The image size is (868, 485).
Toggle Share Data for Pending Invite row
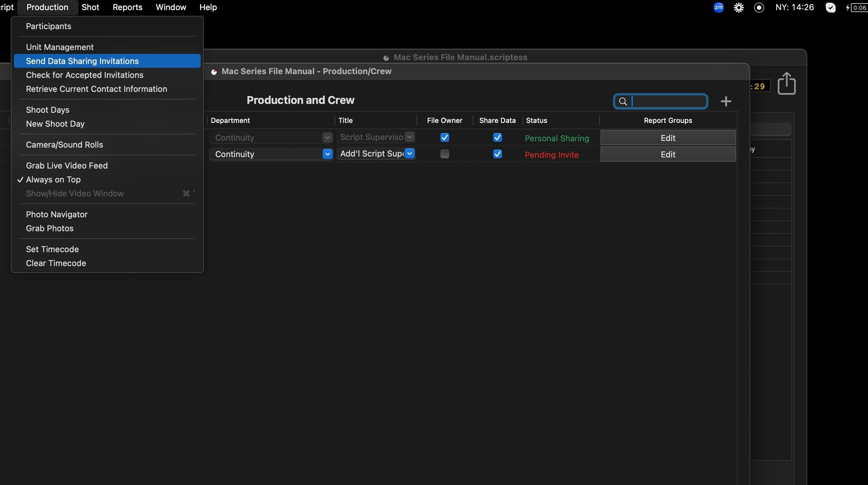497,154
